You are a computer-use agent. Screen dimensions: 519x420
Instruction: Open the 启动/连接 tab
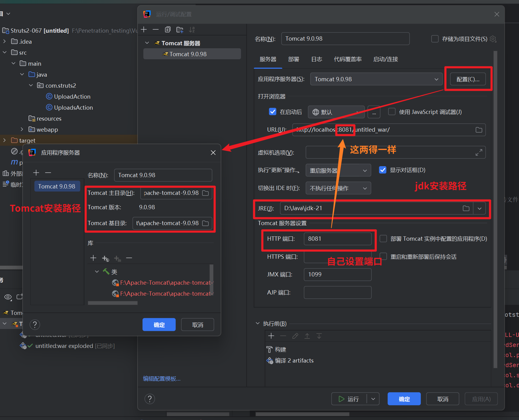tap(385, 59)
